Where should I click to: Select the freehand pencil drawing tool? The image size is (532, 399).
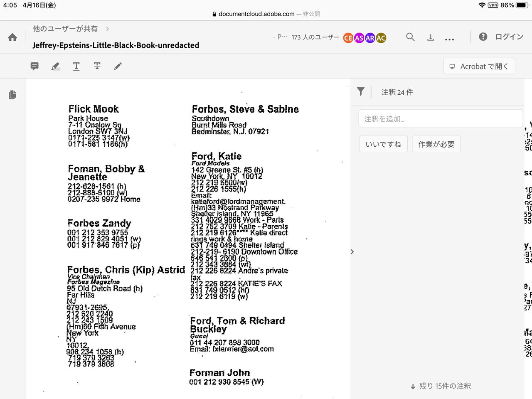(x=118, y=66)
